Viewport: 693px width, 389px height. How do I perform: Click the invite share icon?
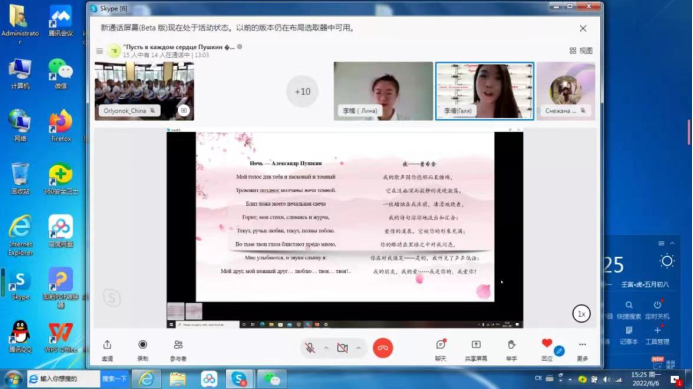pyautogui.click(x=107, y=344)
